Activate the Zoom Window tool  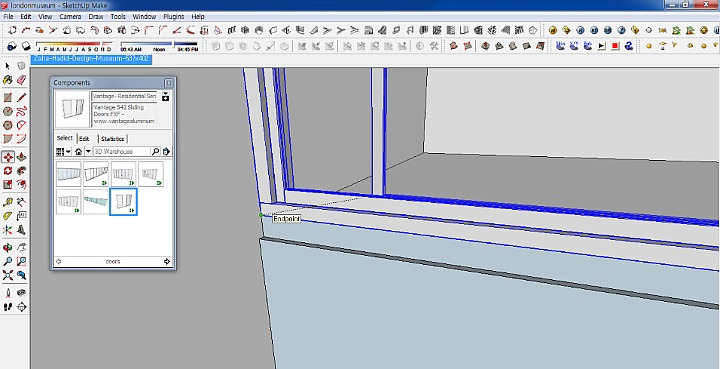tap(21, 261)
